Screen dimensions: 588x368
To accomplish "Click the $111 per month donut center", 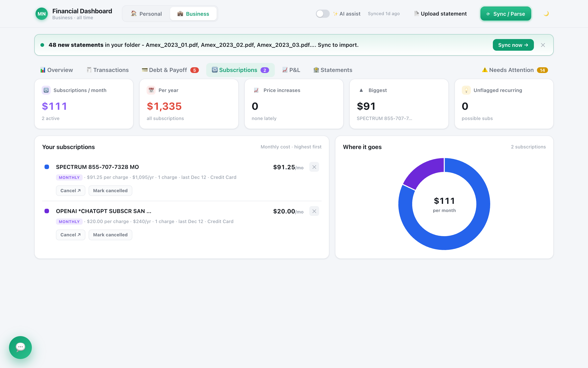I will pyautogui.click(x=444, y=204).
